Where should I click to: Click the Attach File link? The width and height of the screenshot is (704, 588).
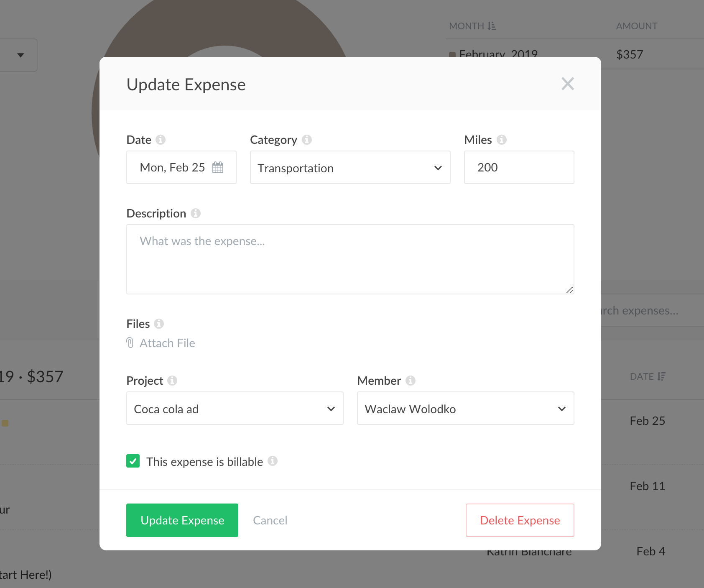pyautogui.click(x=167, y=343)
